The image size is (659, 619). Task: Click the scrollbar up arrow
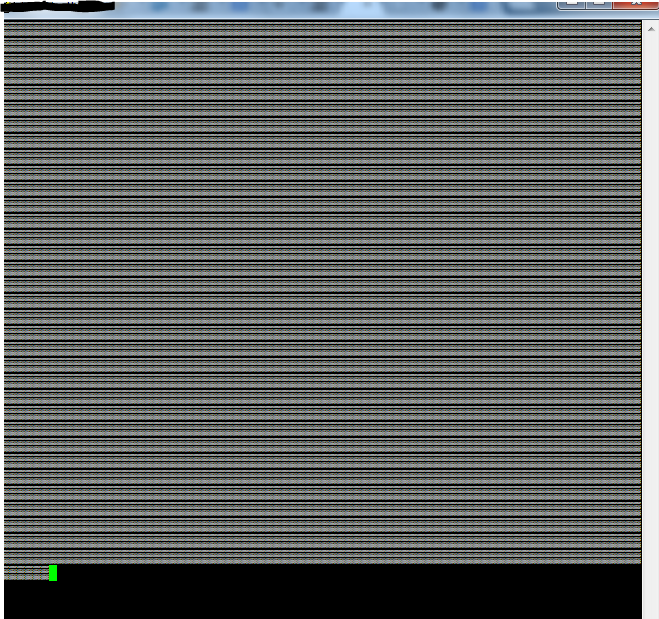[x=651, y=29]
